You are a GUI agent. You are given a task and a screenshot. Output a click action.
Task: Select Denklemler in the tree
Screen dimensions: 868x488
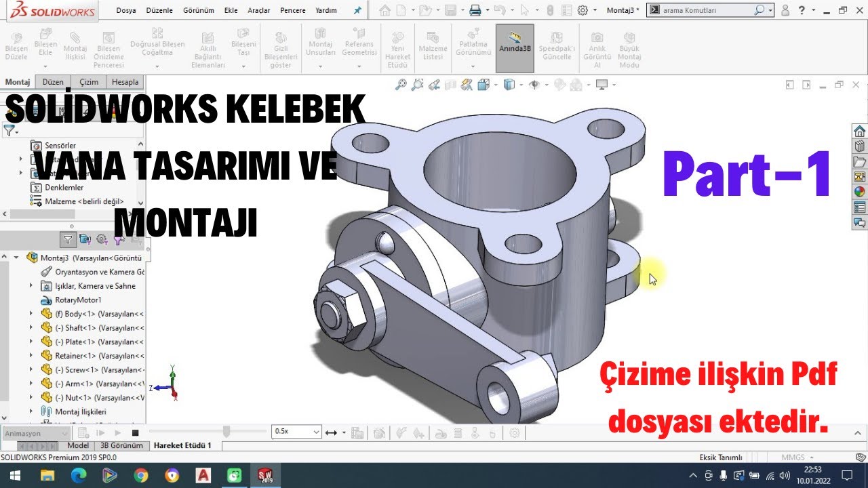pyautogui.click(x=64, y=187)
